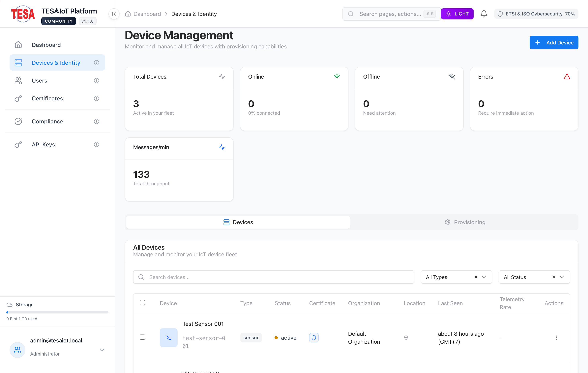The height and width of the screenshot is (373, 588).
Task: Click the v1.1.8 version badge
Action: (87, 21)
